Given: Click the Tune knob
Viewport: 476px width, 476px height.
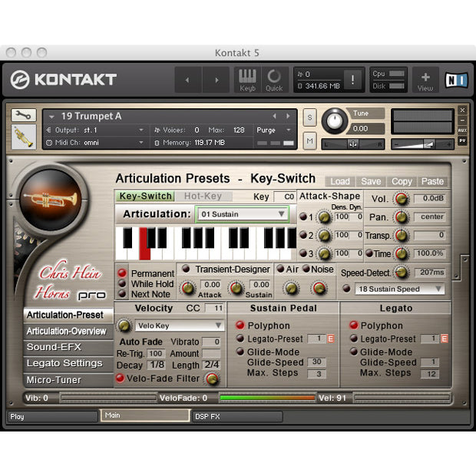Looking at the screenshot, I should (x=334, y=121).
